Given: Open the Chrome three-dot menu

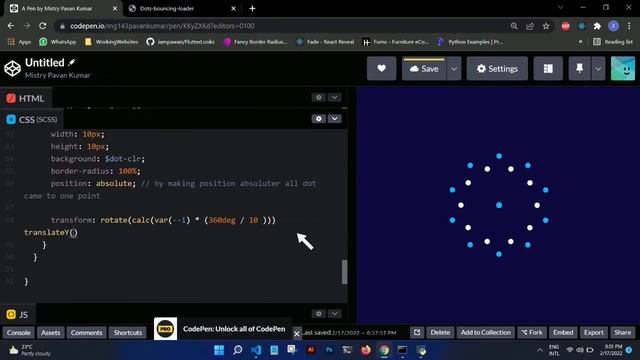Looking at the screenshot, I should tap(629, 26).
